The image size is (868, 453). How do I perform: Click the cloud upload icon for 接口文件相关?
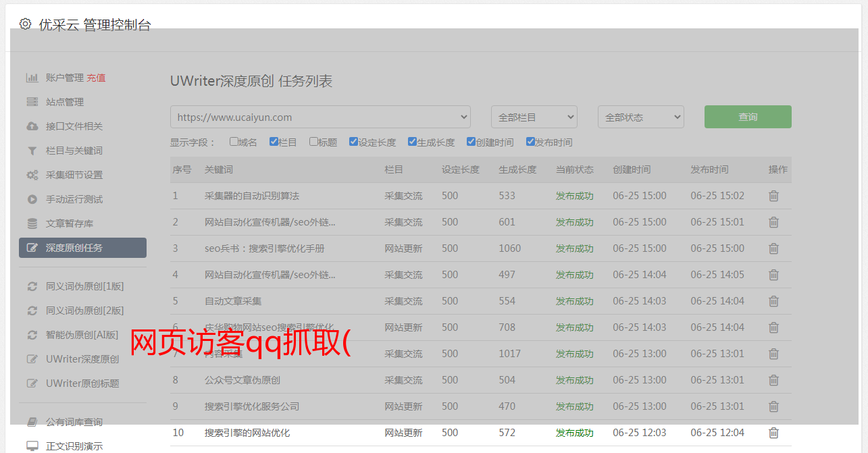(x=32, y=126)
